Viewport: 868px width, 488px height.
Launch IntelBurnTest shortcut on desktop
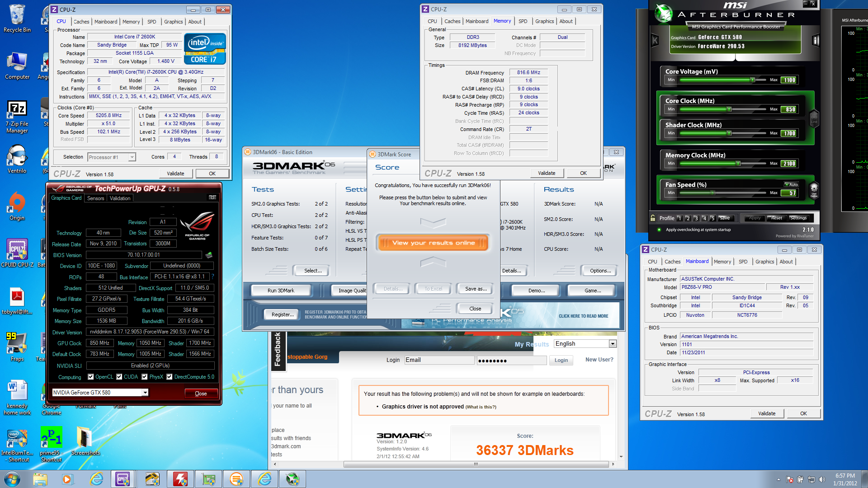(x=17, y=446)
